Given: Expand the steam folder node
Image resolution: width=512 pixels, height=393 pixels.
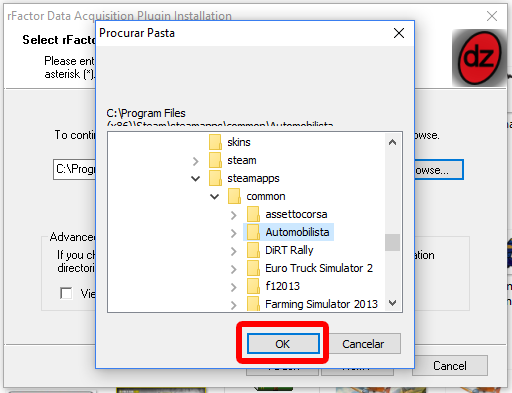Looking at the screenshot, I should coord(196,161).
